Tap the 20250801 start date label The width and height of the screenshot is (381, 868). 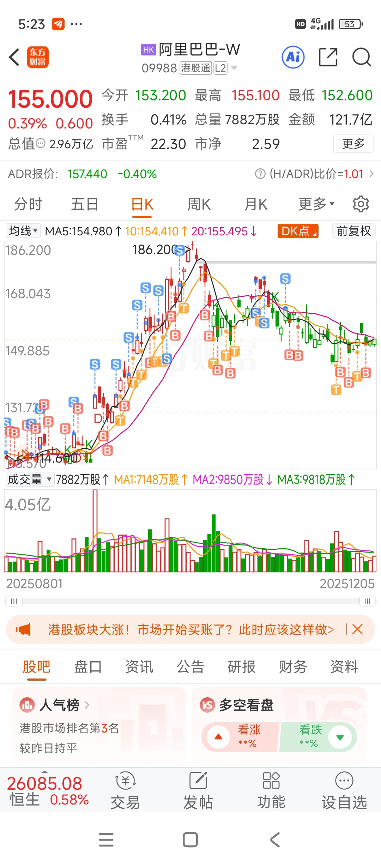coord(35,584)
